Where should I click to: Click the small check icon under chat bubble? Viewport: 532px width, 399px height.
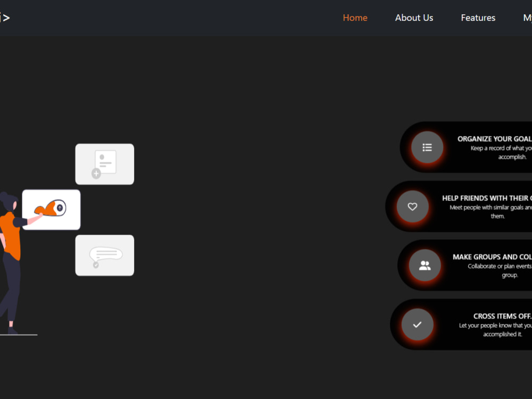[x=96, y=265]
